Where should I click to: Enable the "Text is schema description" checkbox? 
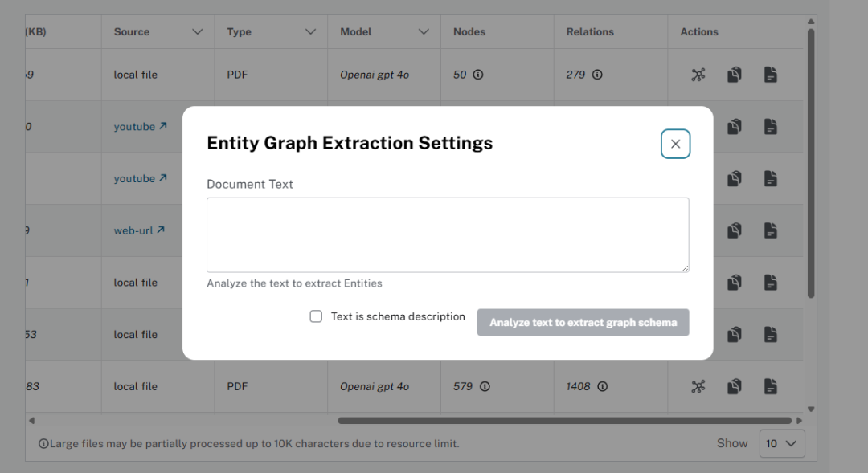click(x=316, y=316)
